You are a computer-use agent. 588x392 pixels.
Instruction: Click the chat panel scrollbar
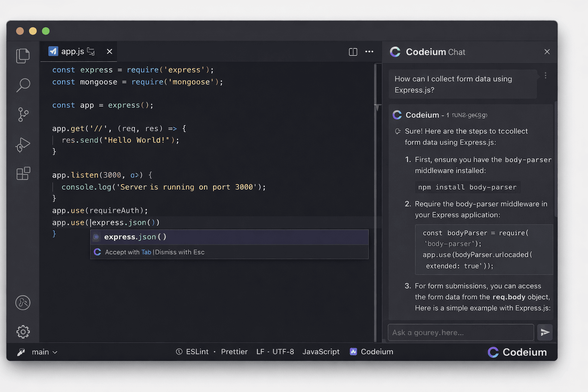click(x=555, y=159)
